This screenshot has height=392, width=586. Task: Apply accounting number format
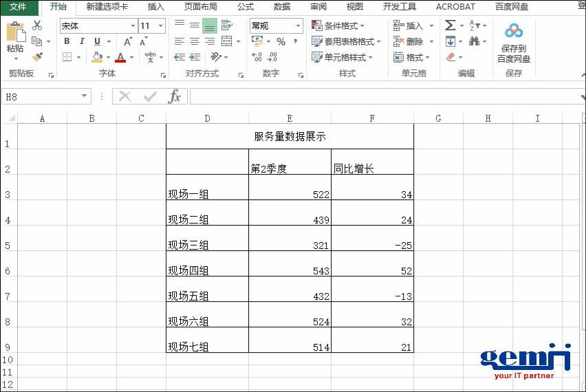[x=257, y=41]
